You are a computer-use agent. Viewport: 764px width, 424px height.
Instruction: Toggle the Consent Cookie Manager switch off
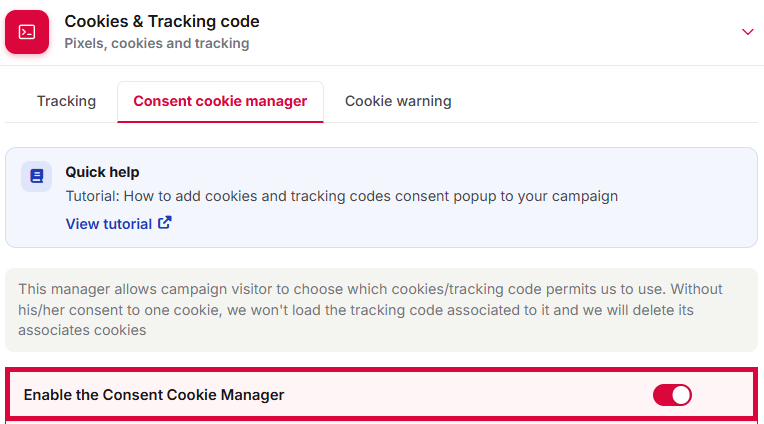672,395
